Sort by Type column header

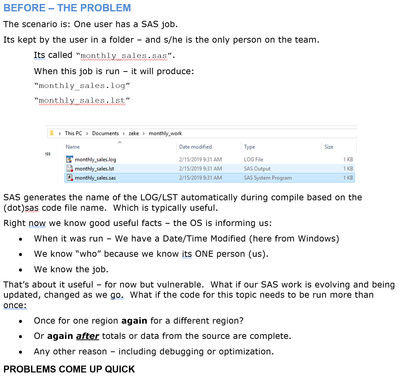249,147
